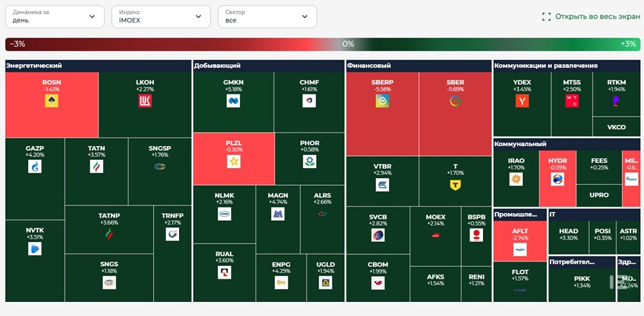Click the SBER logo icon
This screenshot has width=644, height=316.
click(455, 101)
